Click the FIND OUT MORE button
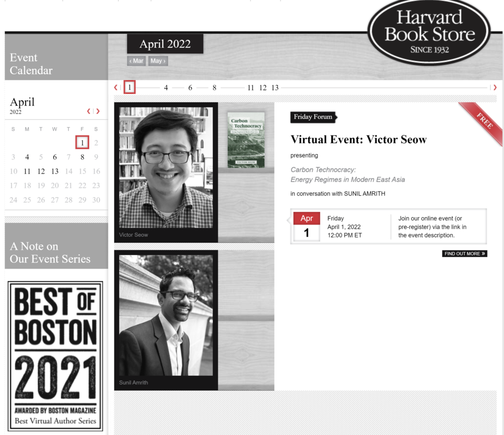Viewport: 504px width, 435px height. pos(465,253)
